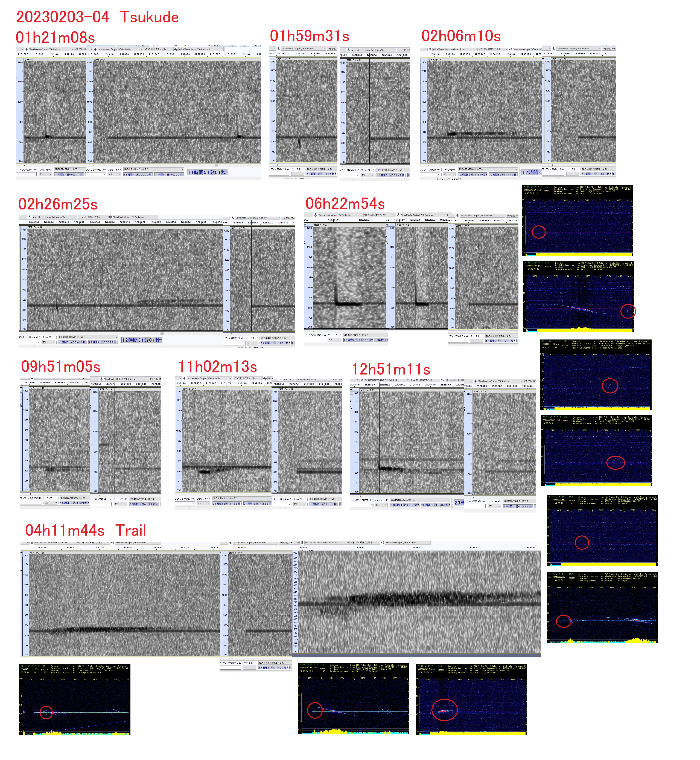Click the speaker playback icon in 01h21m08s panel
The image size is (700, 760).
click(176, 49)
